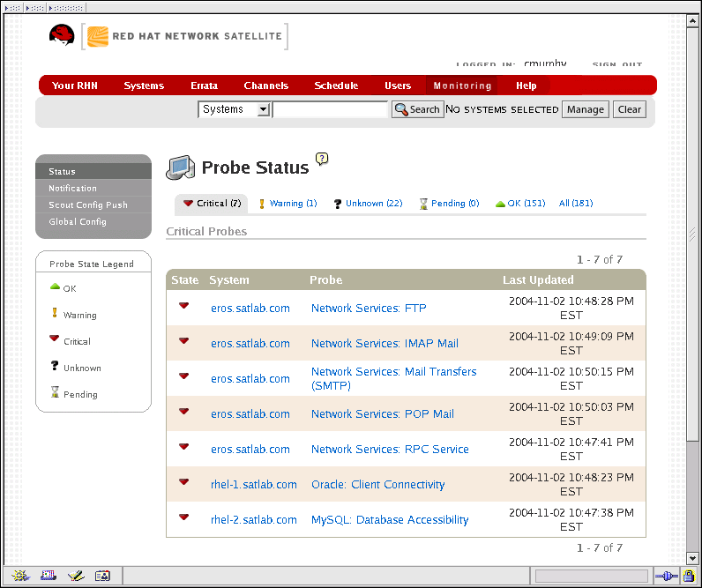Click the Red Hat shadowman logo
This screenshot has height=588, width=702.
coord(62,35)
